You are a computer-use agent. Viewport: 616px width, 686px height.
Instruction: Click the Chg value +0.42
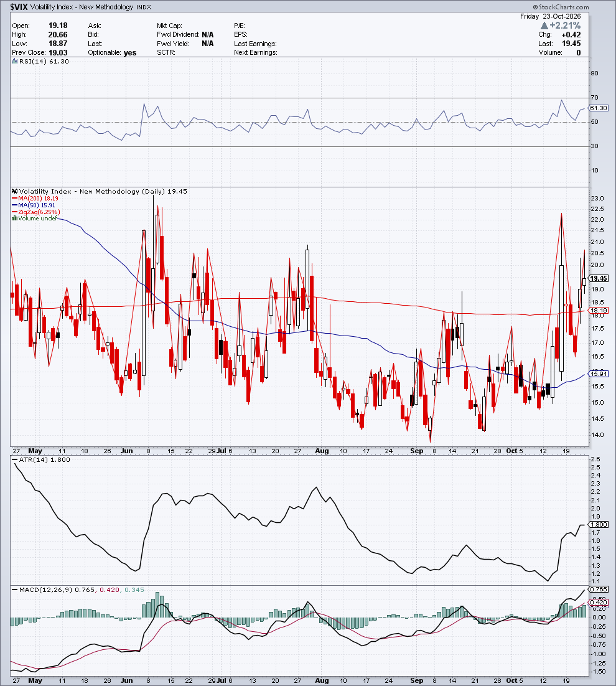pos(571,35)
